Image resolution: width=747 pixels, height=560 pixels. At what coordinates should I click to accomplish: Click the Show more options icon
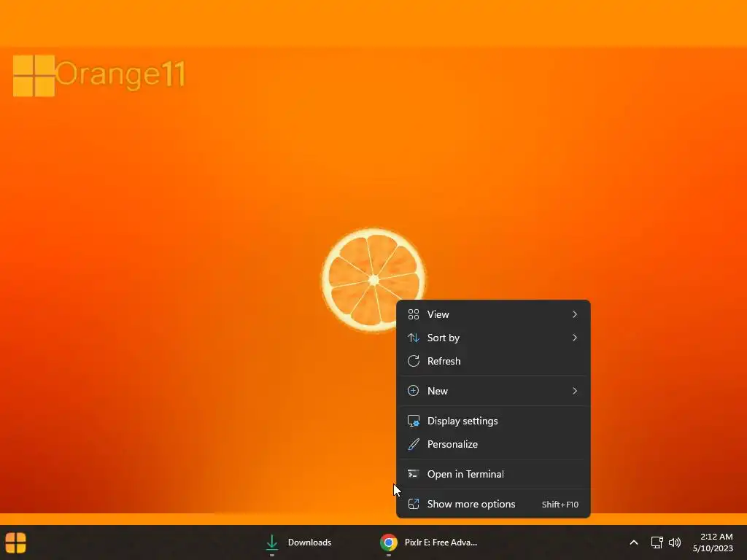[414, 505]
